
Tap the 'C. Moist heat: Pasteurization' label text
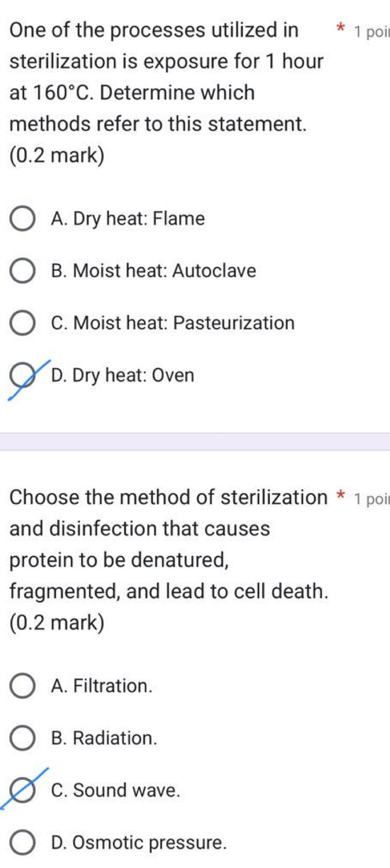coord(173,323)
